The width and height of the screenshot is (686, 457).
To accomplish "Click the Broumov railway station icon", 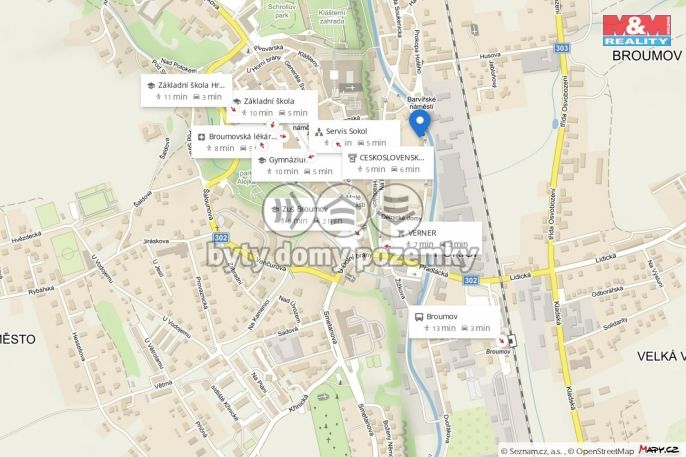I will [512, 340].
